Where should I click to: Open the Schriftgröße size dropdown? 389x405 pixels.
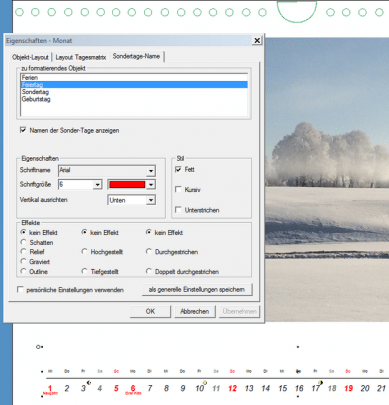(x=97, y=185)
